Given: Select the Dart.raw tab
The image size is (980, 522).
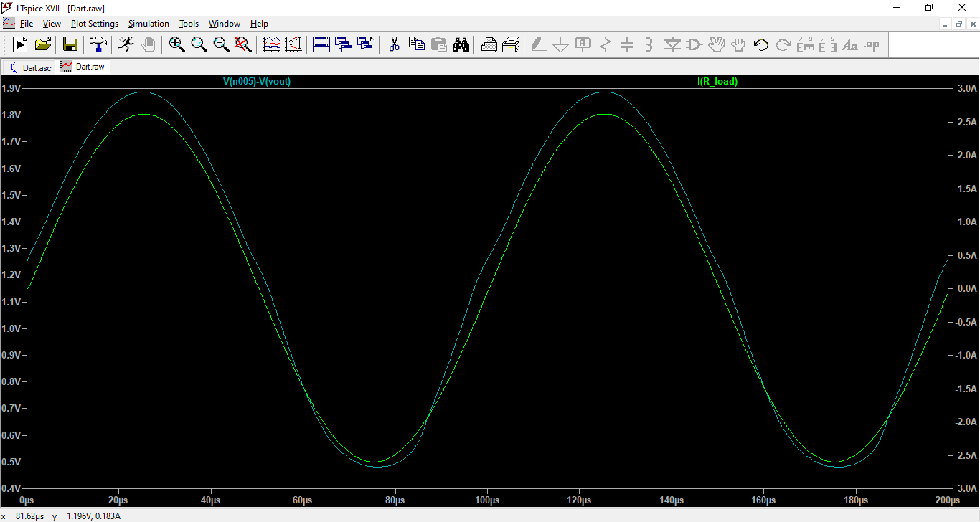Looking at the screenshot, I should 83,67.
